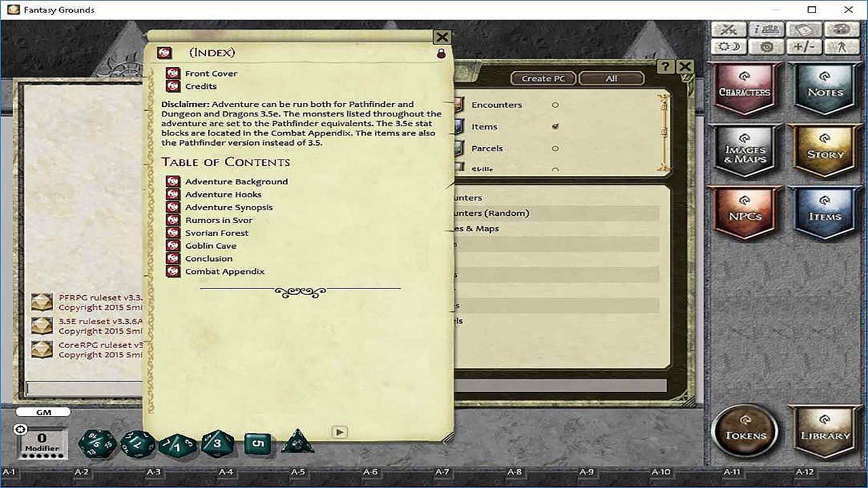Click the story link icon in the Index header
Viewport: 868px width, 488px height.
click(x=164, y=53)
